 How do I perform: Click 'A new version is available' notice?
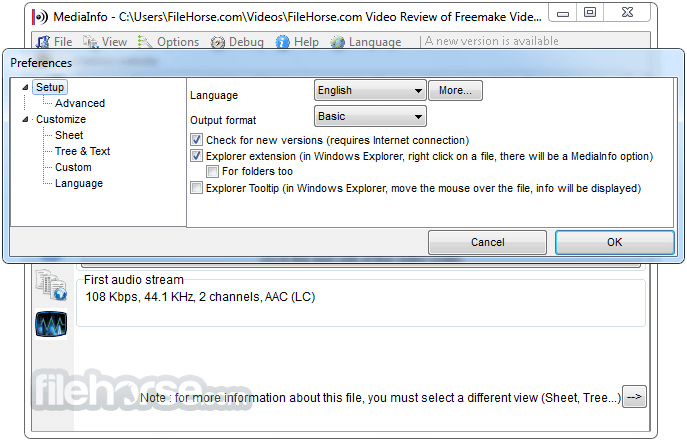tap(492, 41)
